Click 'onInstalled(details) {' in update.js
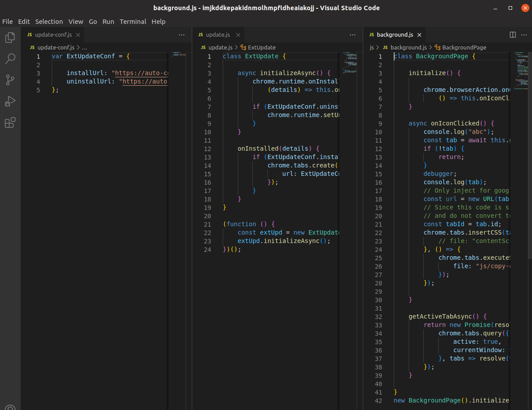The height and width of the screenshot is (410, 532). point(278,149)
